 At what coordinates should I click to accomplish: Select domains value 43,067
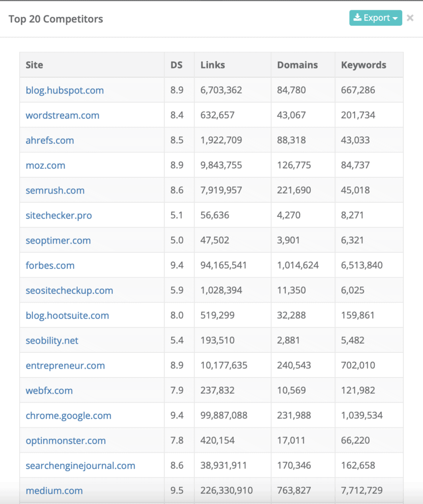(291, 115)
